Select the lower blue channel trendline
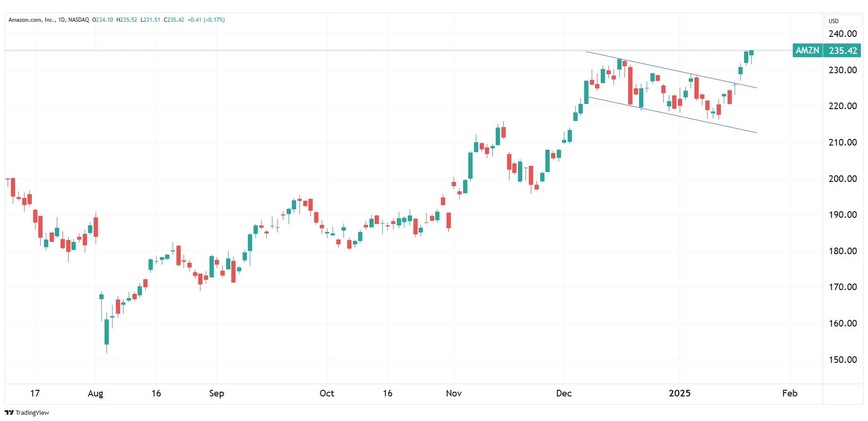 (672, 115)
